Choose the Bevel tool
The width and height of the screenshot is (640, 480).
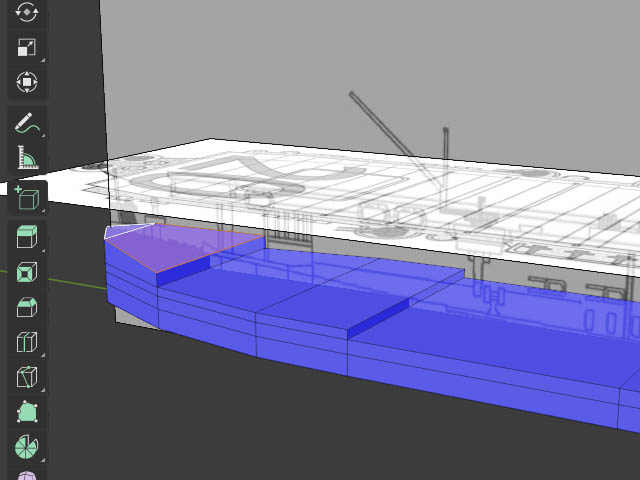tap(27, 307)
